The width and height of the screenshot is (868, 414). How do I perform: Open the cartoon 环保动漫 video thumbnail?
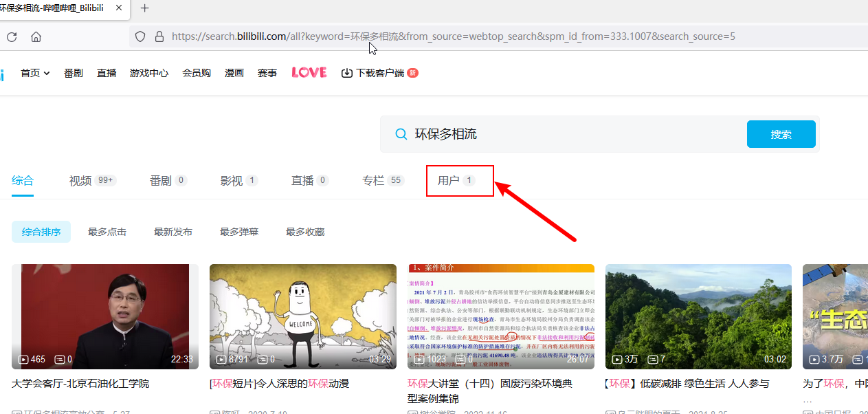303,316
